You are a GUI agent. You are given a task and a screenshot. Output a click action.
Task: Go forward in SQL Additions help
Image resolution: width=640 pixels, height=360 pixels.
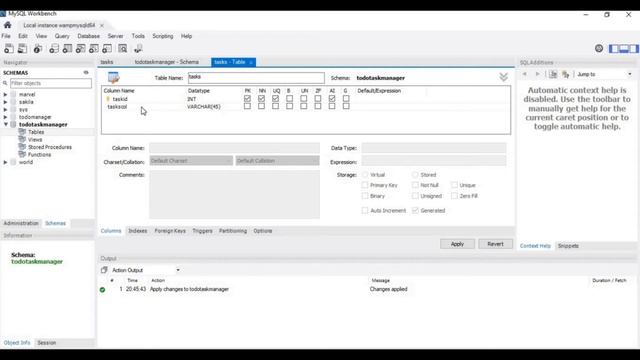538,74
